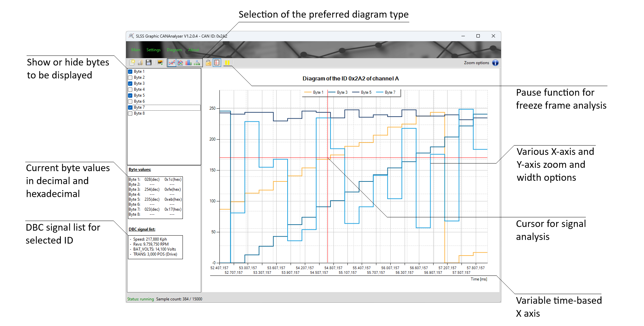The height and width of the screenshot is (326, 644).
Task: Click the Zoom options button
Action: (x=476, y=63)
